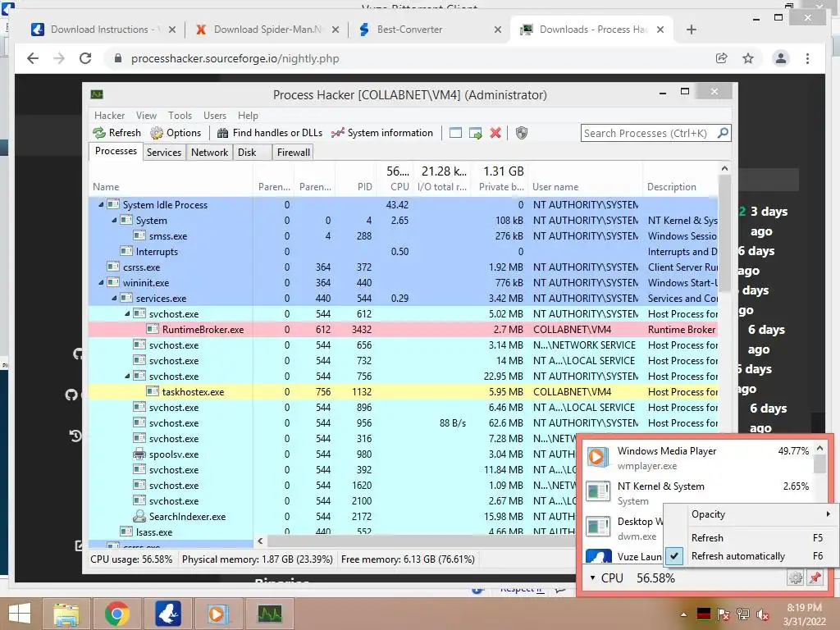
Task: Open a new browser tab
Action: 691,30
